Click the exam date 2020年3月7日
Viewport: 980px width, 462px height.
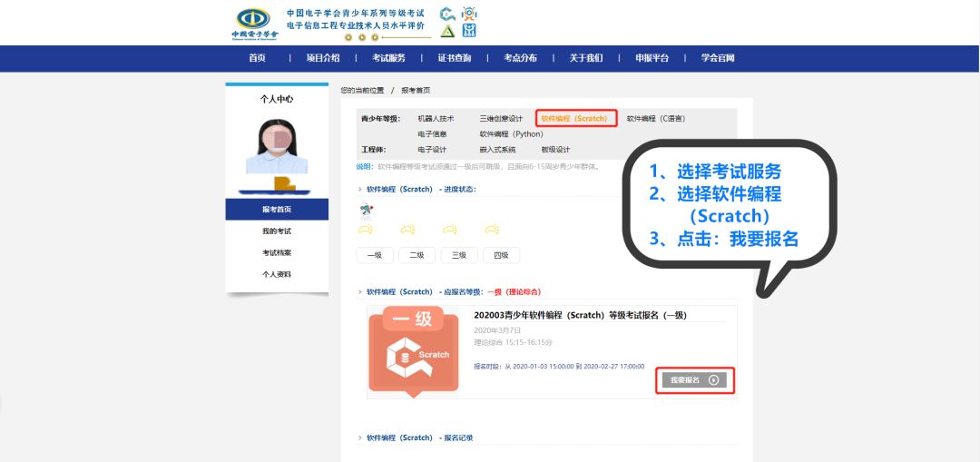pyautogui.click(x=497, y=330)
